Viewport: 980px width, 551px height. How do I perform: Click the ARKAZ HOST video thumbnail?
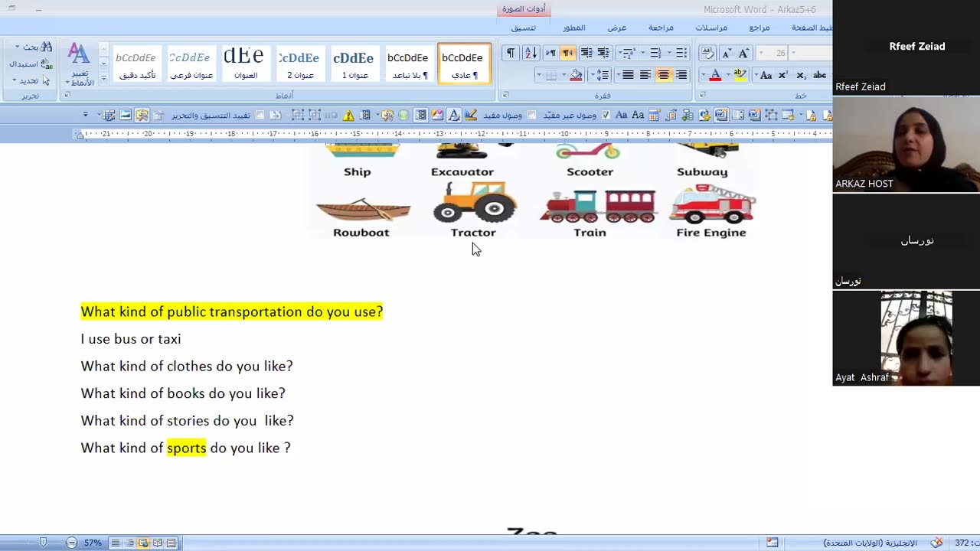pyautogui.click(x=906, y=144)
